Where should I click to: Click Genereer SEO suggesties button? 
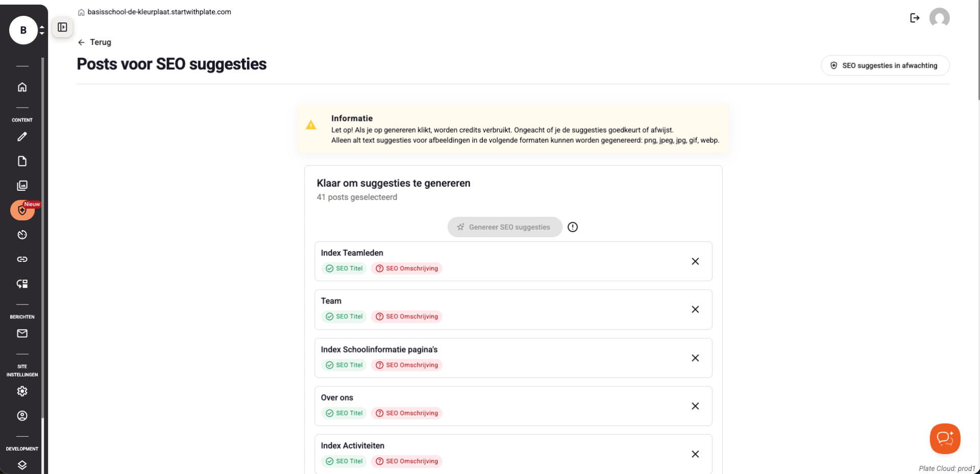[x=505, y=227]
